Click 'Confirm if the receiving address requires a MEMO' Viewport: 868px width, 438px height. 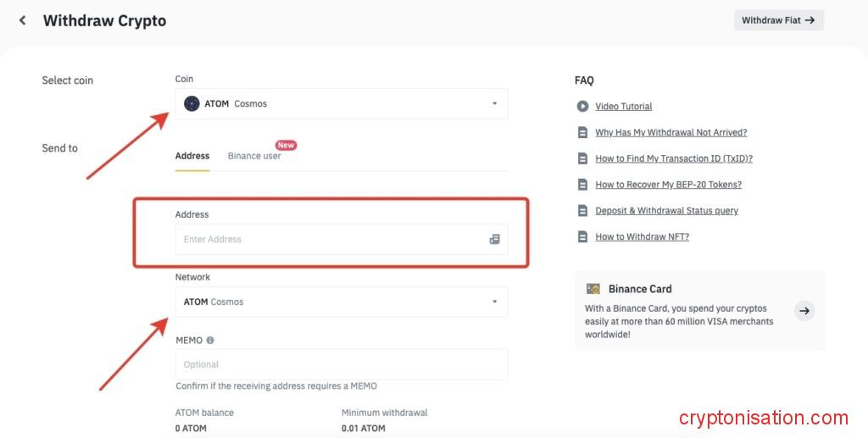(276, 386)
